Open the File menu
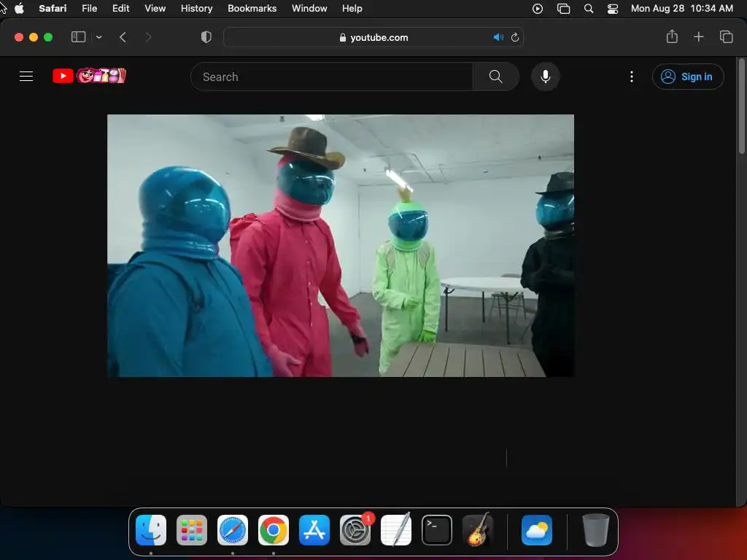The height and width of the screenshot is (560, 747). (89, 8)
